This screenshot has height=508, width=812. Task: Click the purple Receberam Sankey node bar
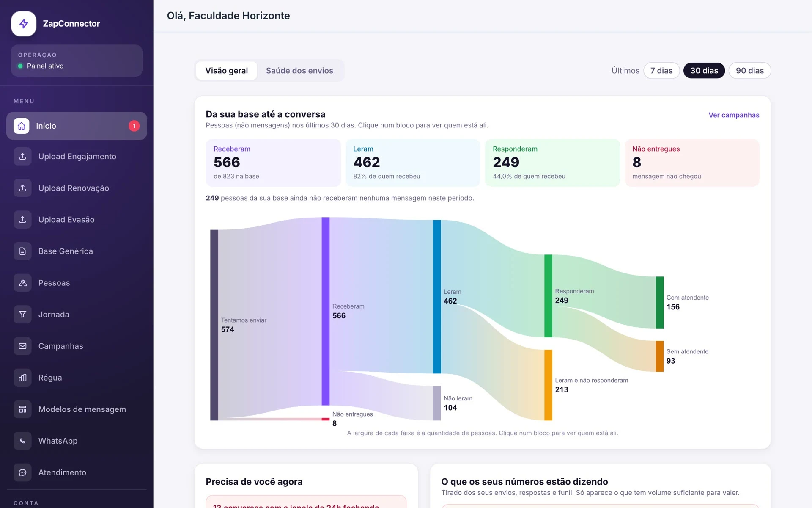[326, 311]
